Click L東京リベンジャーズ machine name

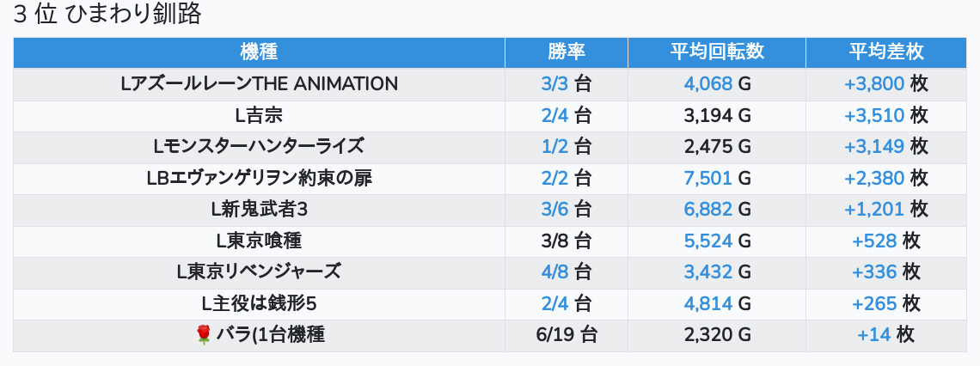point(259,272)
